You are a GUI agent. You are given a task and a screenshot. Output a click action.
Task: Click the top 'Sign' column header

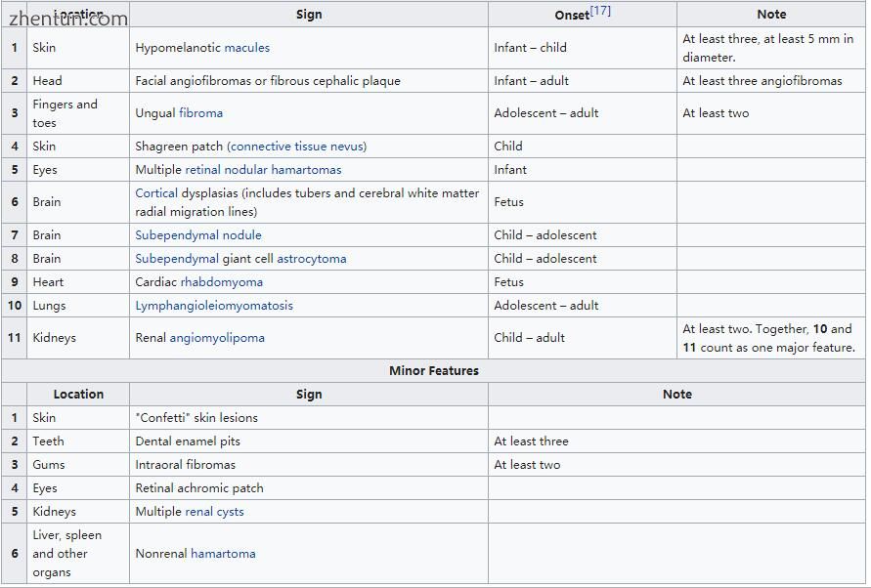(309, 15)
